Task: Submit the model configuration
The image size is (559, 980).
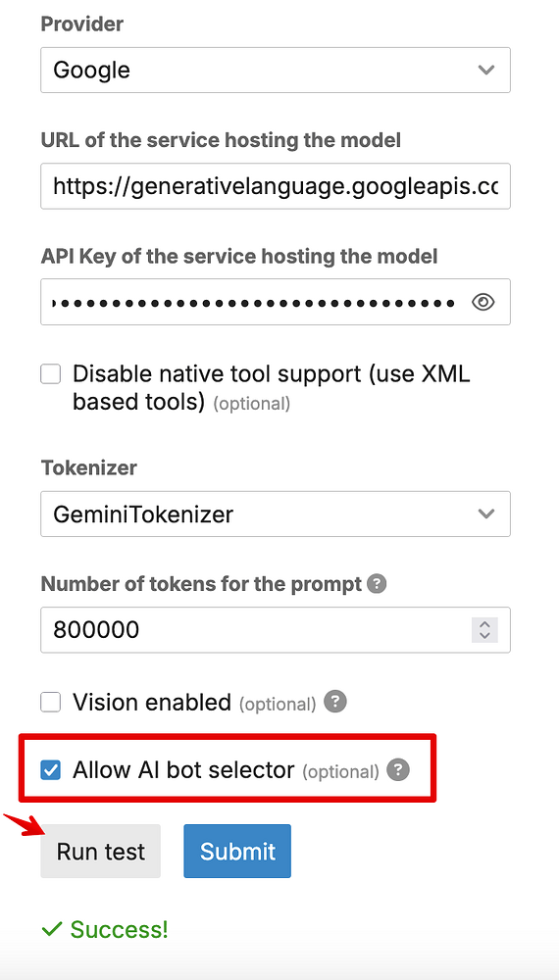Action: point(237,852)
